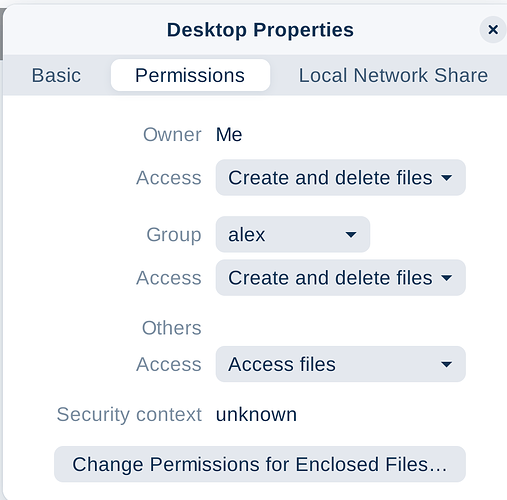Expand the Group dropdown showing alex
507x500 pixels.
click(x=293, y=234)
